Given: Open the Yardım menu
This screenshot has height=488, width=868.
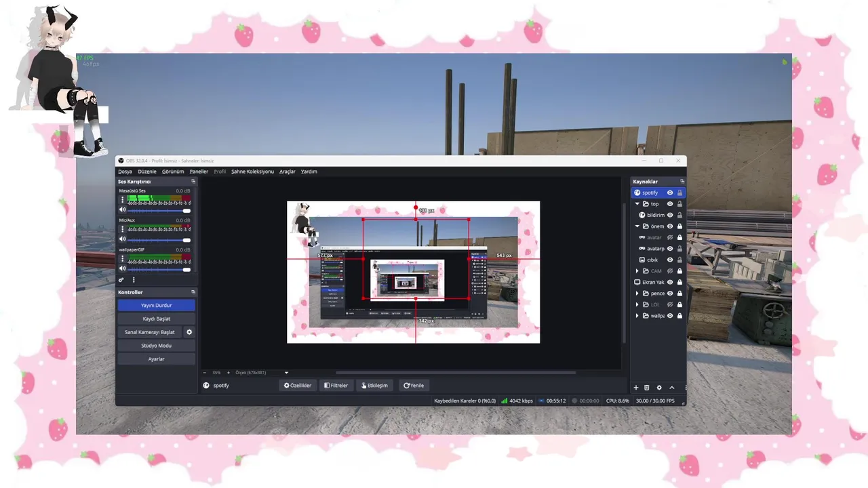Looking at the screenshot, I should (309, 171).
